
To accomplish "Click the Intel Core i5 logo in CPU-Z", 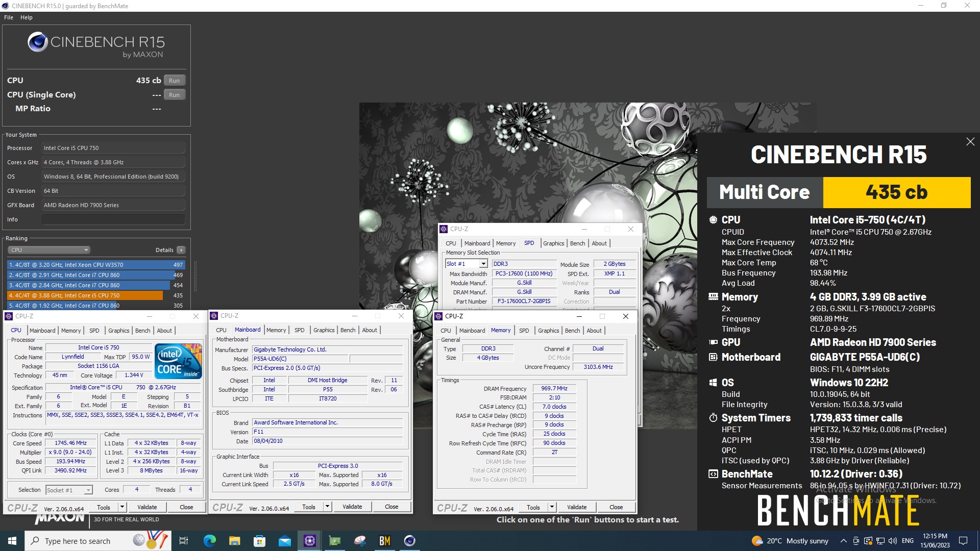I will (179, 362).
